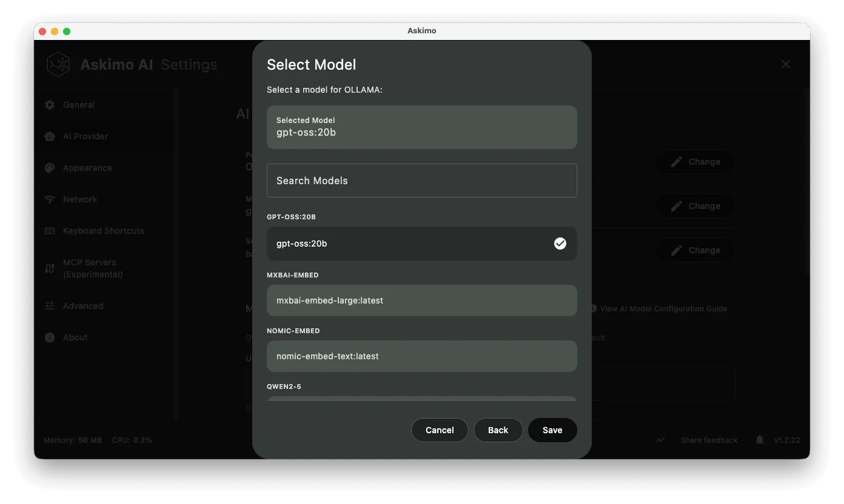The width and height of the screenshot is (844, 504).
Task: Click the notification bell icon
Action: (760, 440)
